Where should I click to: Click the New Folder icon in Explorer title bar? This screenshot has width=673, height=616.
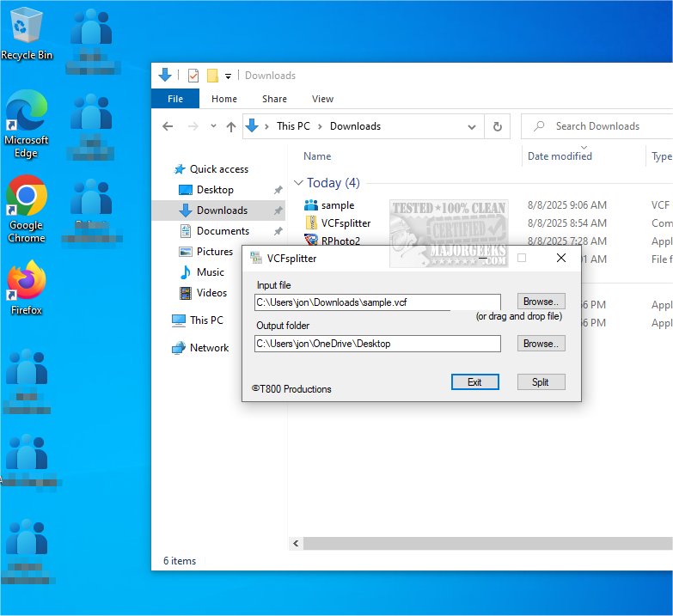click(x=212, y=76)
